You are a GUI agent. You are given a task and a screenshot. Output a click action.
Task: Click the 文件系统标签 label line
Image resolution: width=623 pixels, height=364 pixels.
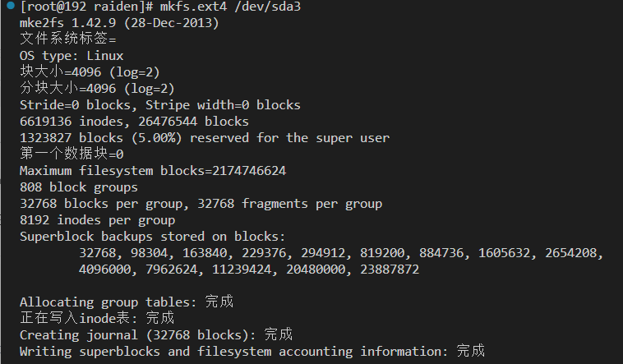tap(67, 39)
